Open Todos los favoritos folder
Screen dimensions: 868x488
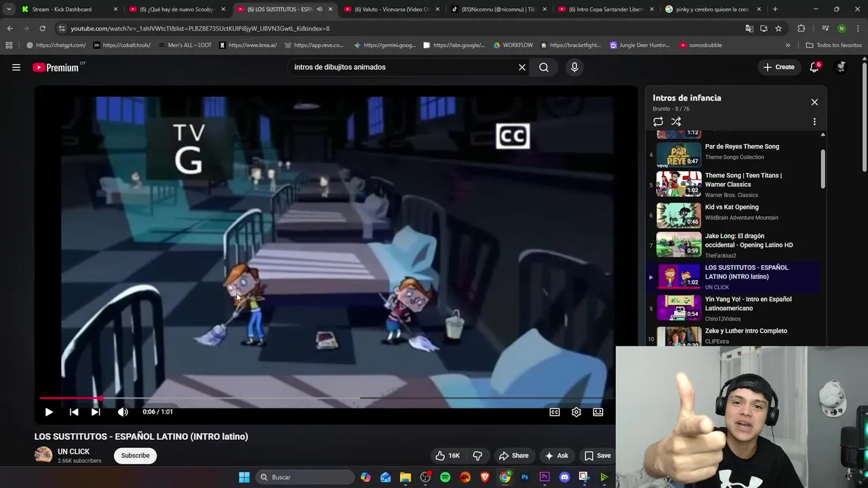tap(833, 45)
